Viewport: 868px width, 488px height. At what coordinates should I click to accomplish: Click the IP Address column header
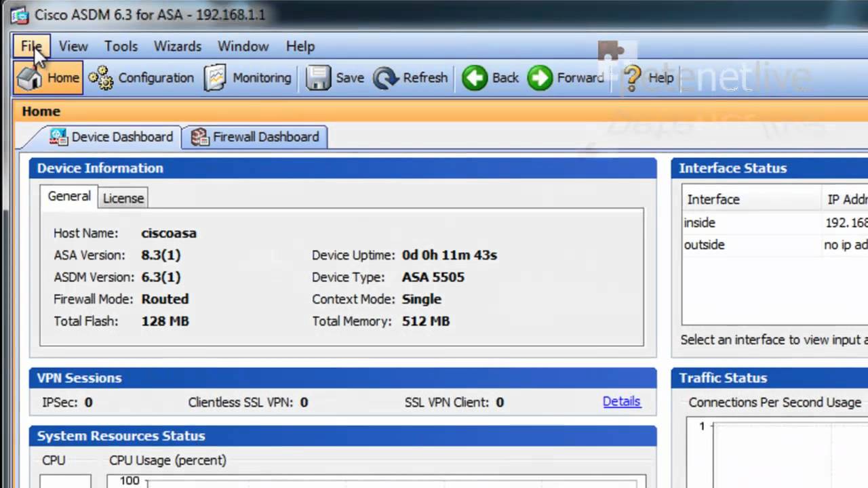coord(845,199)
